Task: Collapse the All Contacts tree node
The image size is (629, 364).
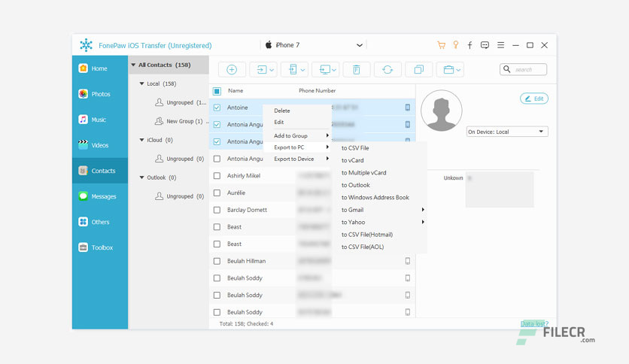Action: [x=133, y=65]
